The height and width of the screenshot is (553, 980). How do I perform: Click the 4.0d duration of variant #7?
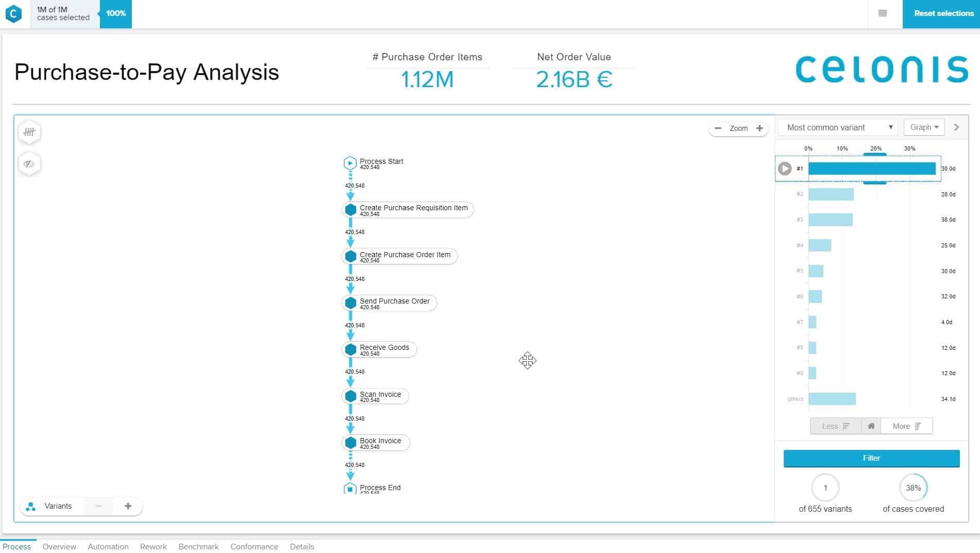[947, 322]
